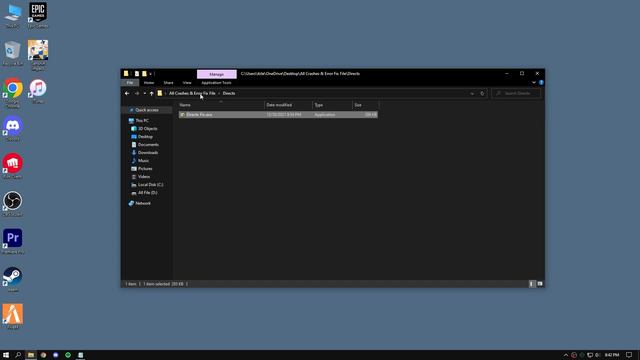Click Directx breadcrumb in address bar

(229, 93)
